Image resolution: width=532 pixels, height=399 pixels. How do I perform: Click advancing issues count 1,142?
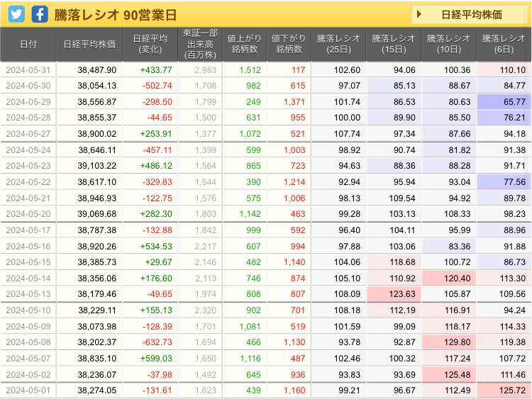point(250,214)
